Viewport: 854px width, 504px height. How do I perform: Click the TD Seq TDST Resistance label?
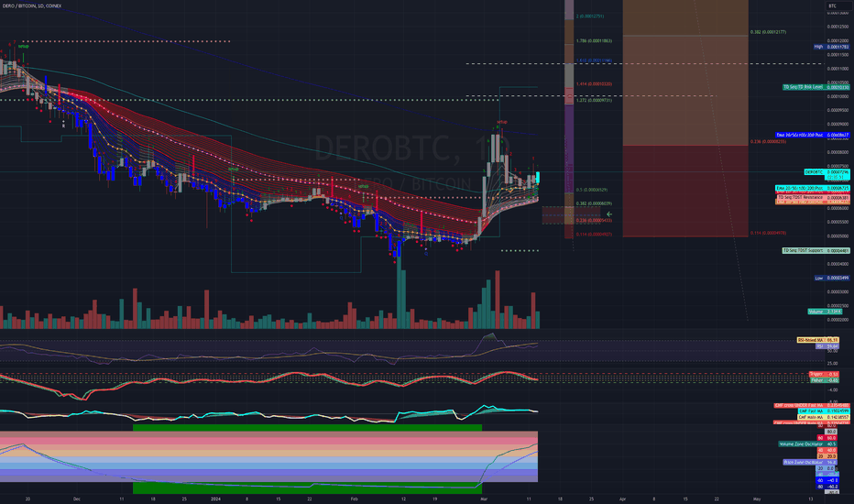tap(813, 197)
